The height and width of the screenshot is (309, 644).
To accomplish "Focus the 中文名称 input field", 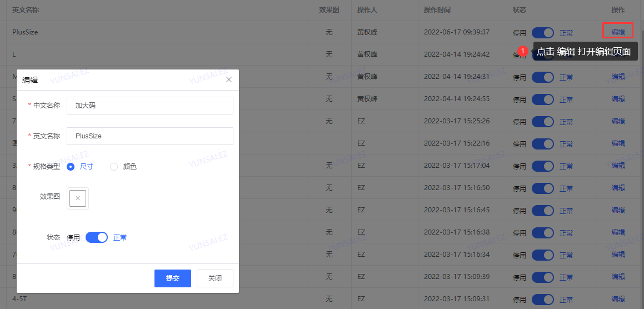I will (149, 106).
